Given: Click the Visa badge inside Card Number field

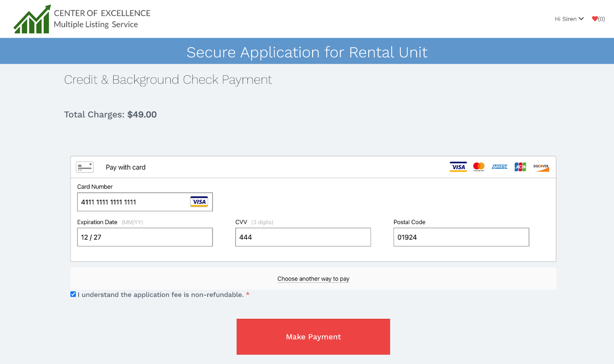Looking at the screenshot, I should (x=199, y=202).
